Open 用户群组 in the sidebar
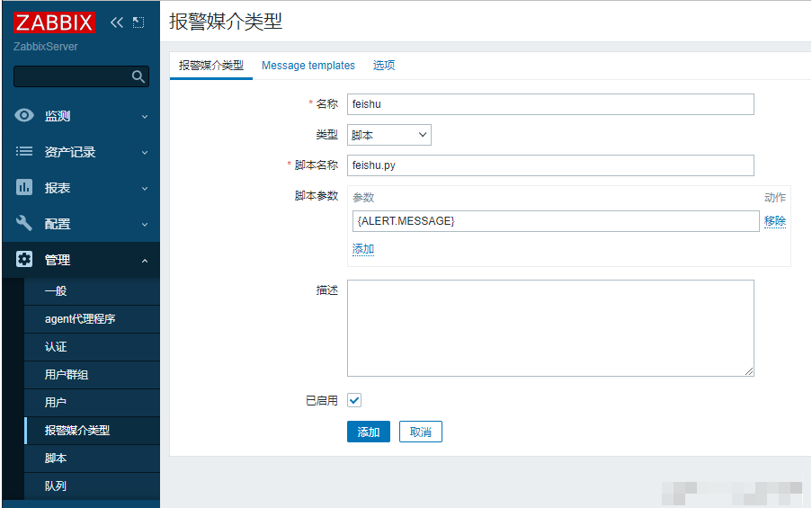This screenshot has height=508, width=812. pos(67,375)
